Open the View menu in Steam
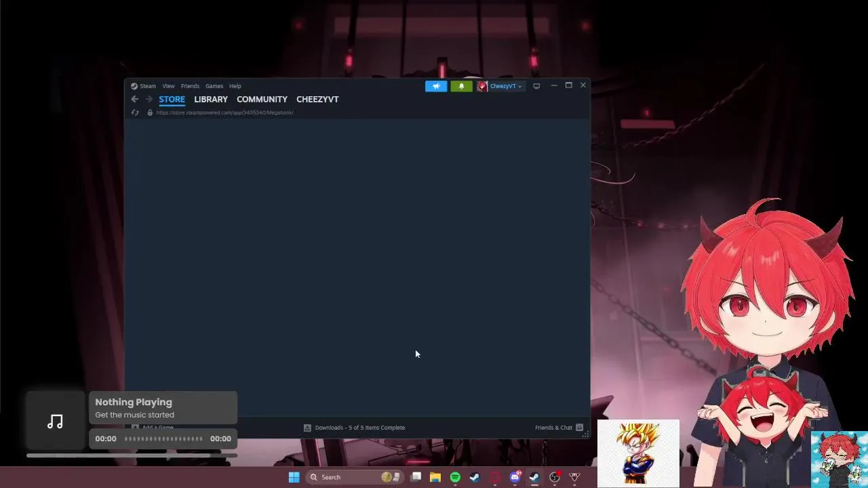 coord(168,86)
